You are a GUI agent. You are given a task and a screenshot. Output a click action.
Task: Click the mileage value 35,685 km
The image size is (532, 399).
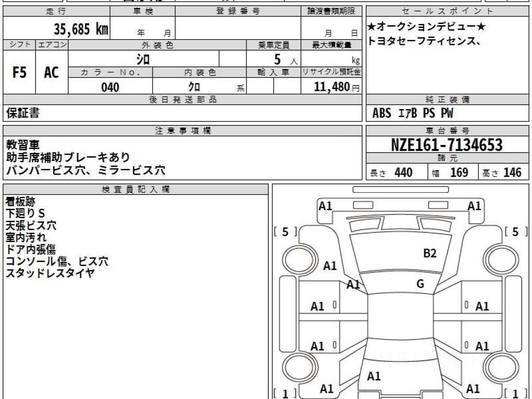(x=82, y=29)
